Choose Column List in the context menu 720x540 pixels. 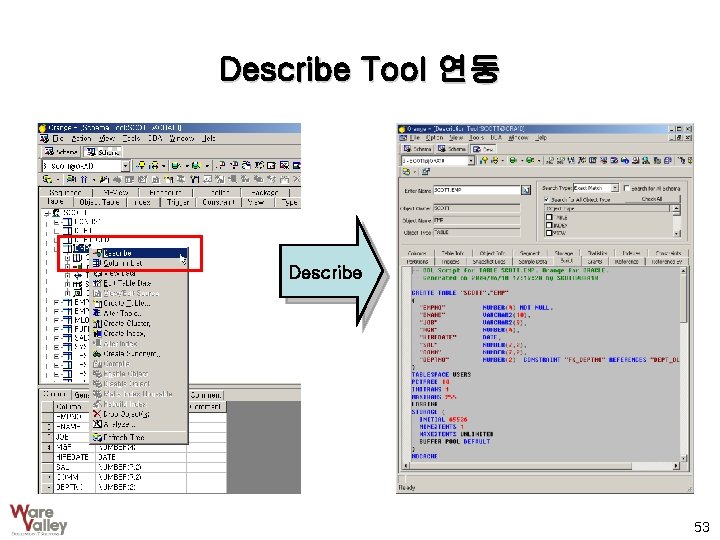click(139, 263)
